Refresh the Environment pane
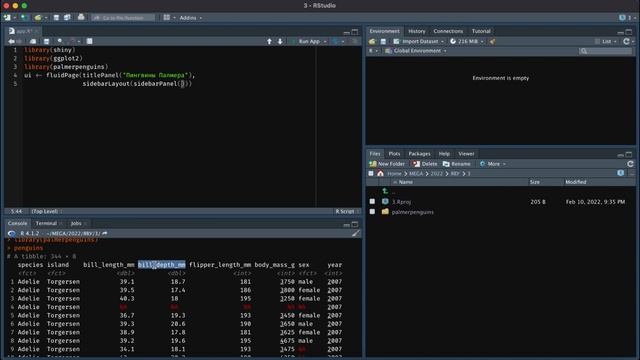The height and width of the screenshot is (360, 640). point(626,41)
